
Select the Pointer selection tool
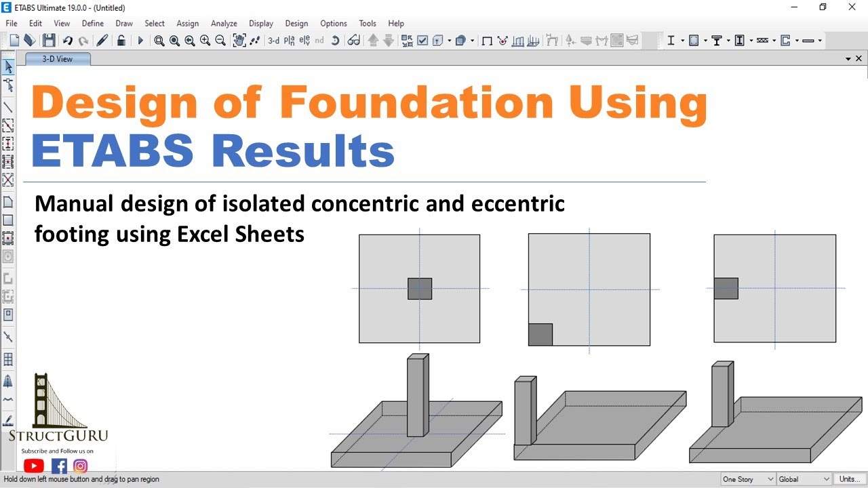coord(8,67)
